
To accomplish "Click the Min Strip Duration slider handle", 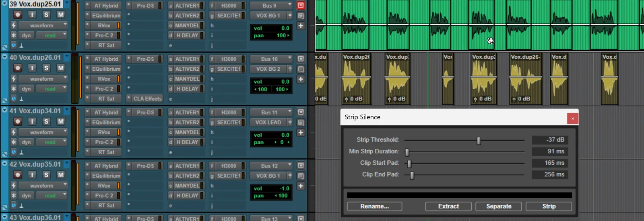I will click(407, 152).
